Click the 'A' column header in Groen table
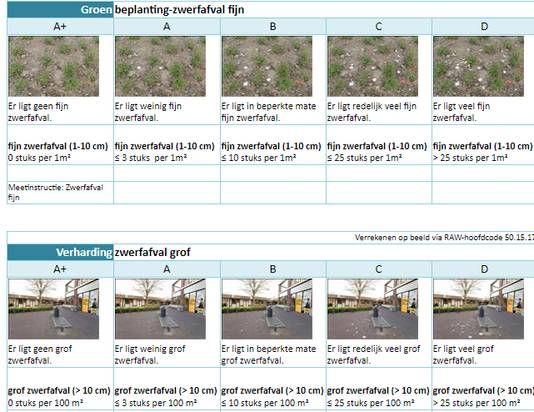 [x=167, y=26]
